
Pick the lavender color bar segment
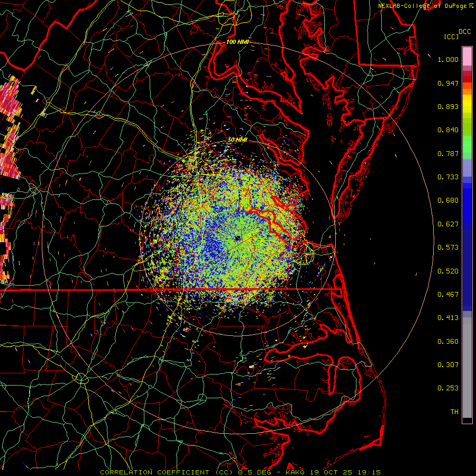(467, 168)
